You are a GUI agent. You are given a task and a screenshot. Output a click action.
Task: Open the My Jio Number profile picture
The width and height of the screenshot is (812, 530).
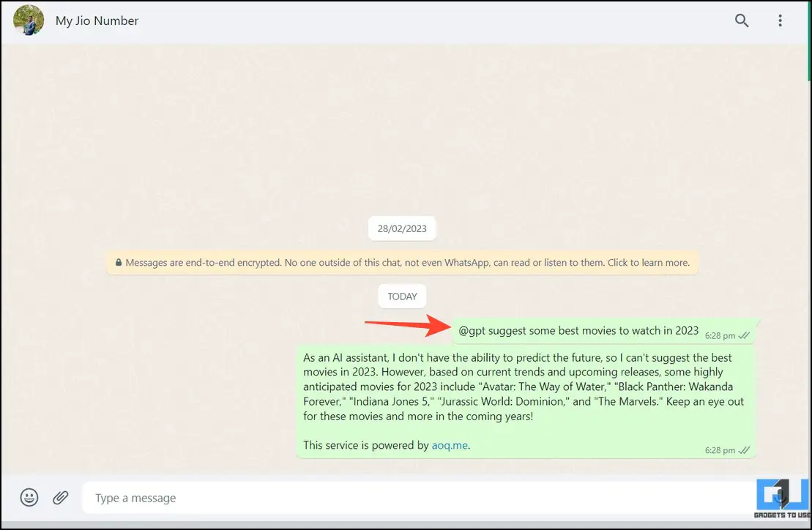(x=29, y=20)
